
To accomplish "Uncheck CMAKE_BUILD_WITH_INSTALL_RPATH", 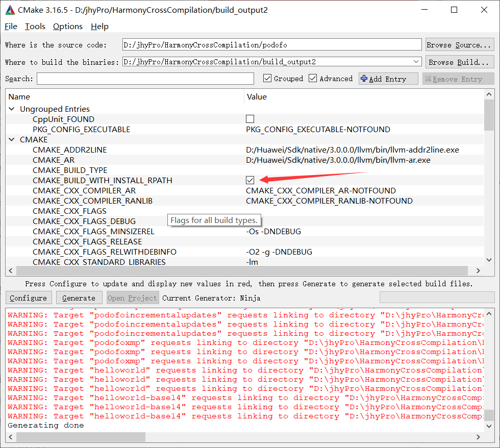I will [x=250, y=180].
